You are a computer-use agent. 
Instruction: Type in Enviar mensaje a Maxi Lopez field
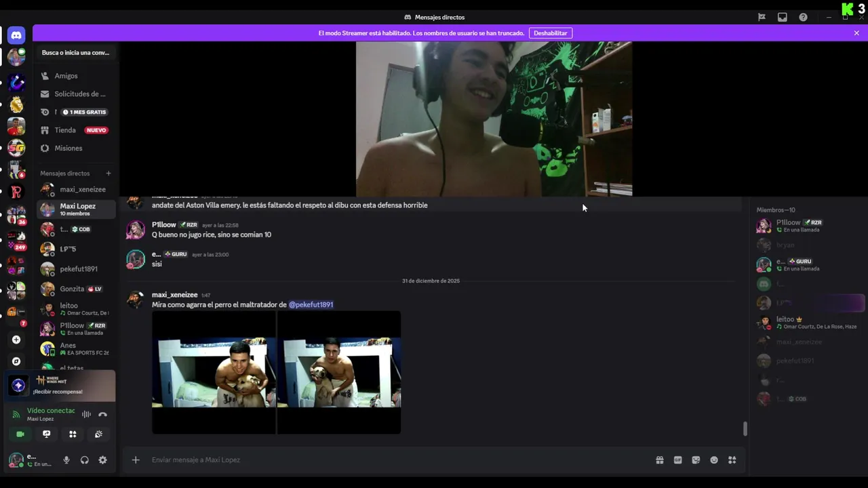(x=400, y=460)
